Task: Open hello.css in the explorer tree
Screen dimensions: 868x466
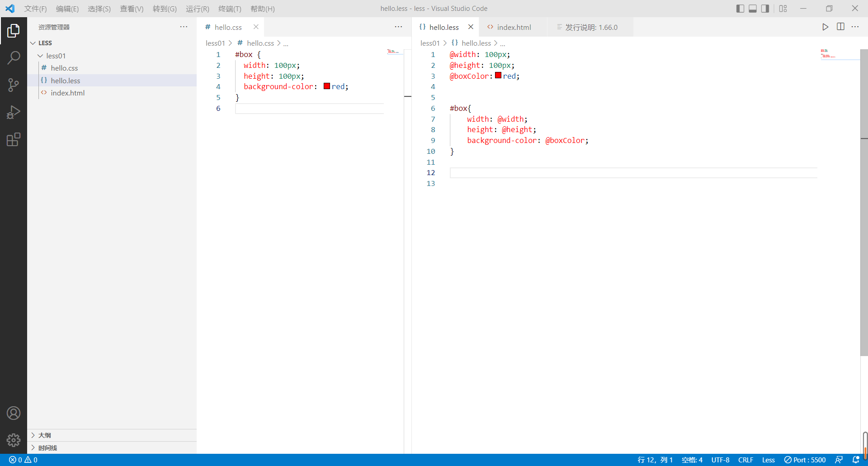Action: pos(112,68)
